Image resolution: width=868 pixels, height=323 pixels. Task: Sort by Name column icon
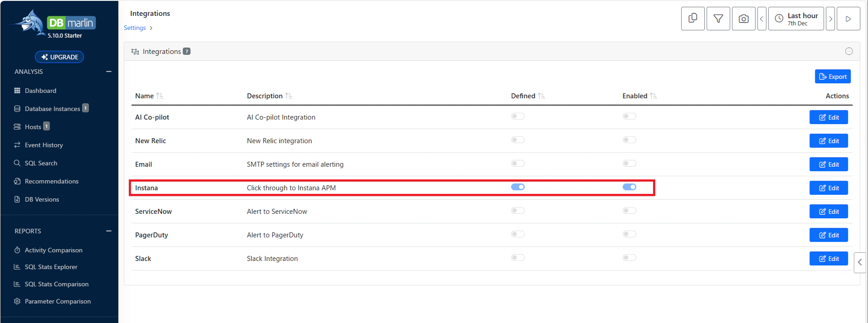pos(160,96)
